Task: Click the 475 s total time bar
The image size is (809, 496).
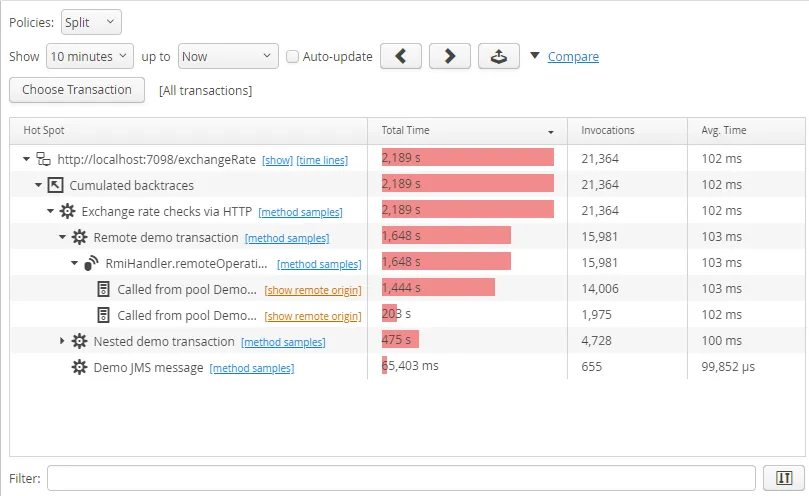Action: (400, 340)
